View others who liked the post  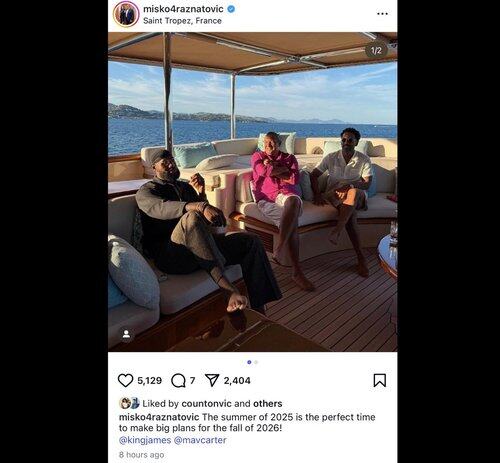pyautogui.click(x=268, y=404)
